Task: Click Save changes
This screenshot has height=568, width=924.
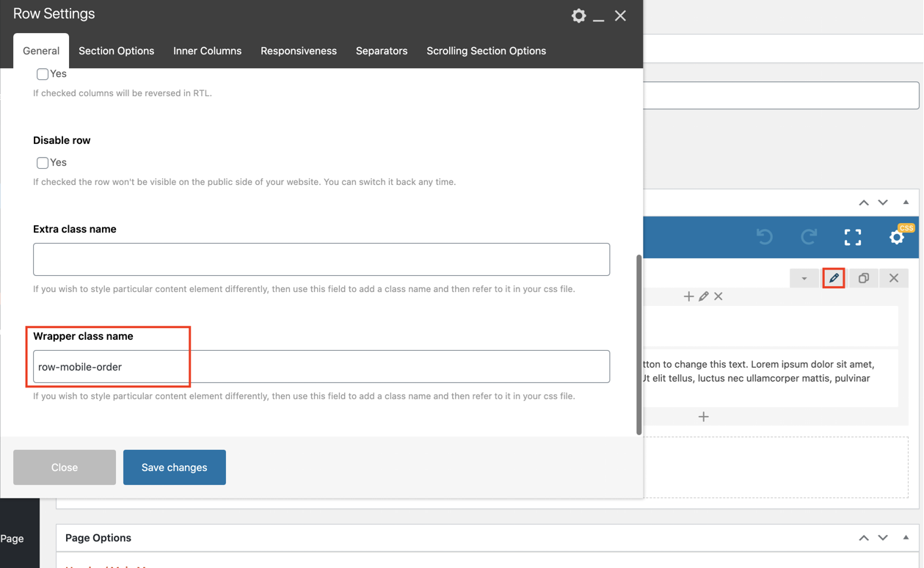Action: tap(175, 467)
